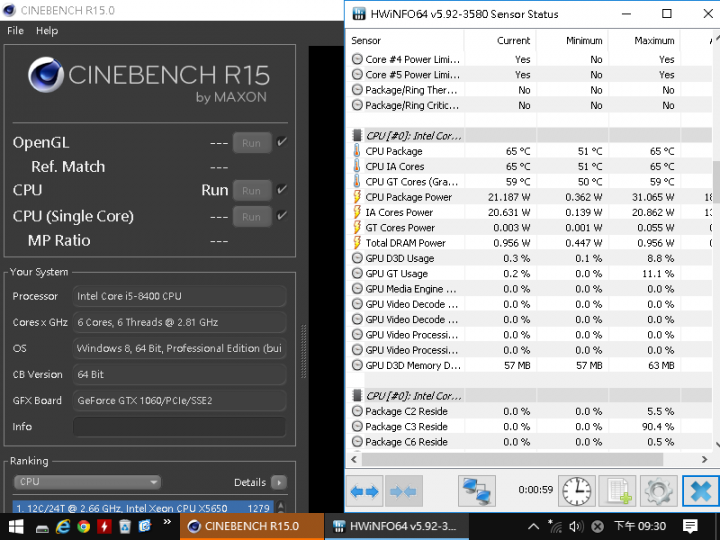Click Run button for OpenGL
This screenshot has height=540, width=720.
click(252, 143)
